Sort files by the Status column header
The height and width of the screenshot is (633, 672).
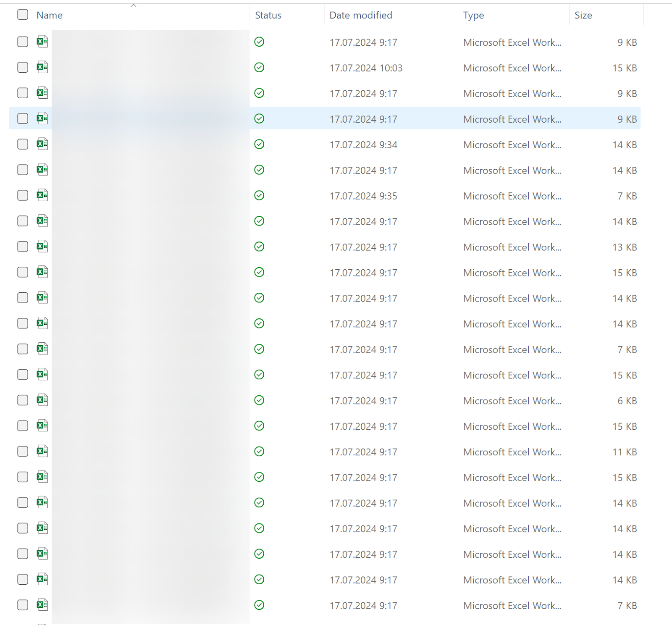point(268,15)
